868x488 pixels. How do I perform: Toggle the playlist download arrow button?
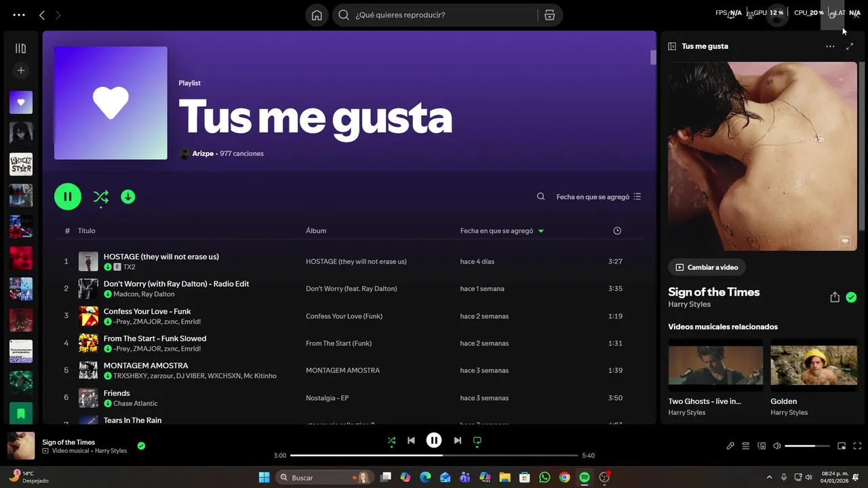128,197
